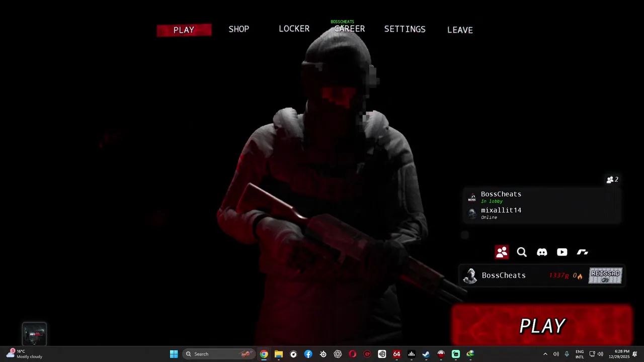Open ChatGPT from taskbar
The image size is (644, 362).
pyautogui.click(x=338, y=354)
